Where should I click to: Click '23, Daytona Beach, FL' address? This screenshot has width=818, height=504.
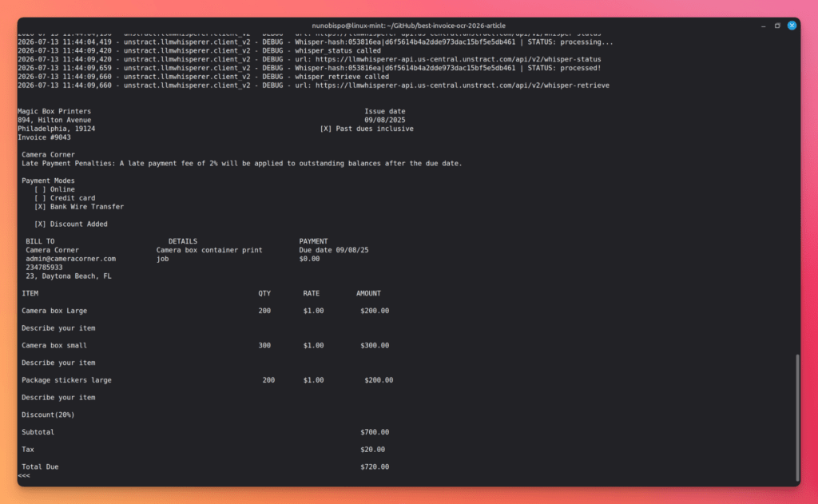(69, 276)
